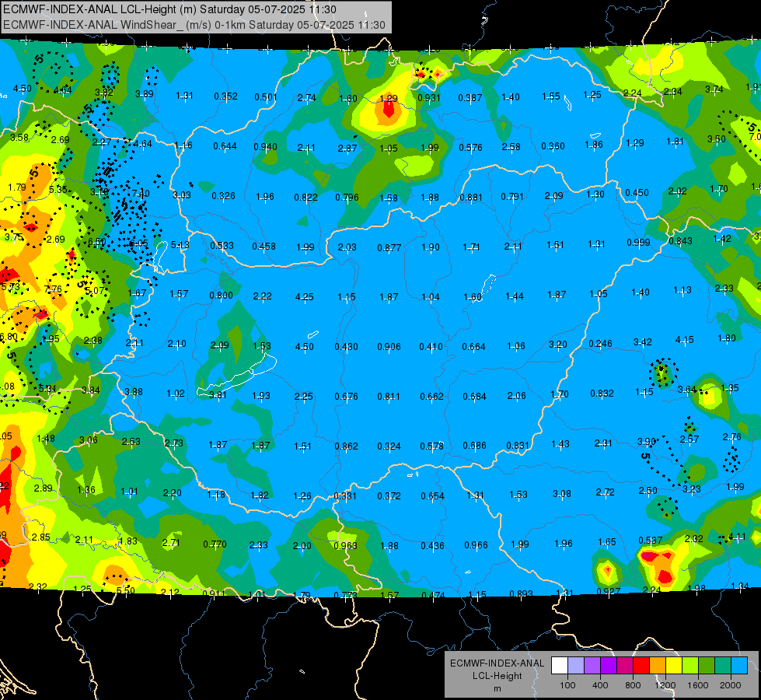Click the wind shear value 0.410

pyautogui.click(x=431, y=347)
